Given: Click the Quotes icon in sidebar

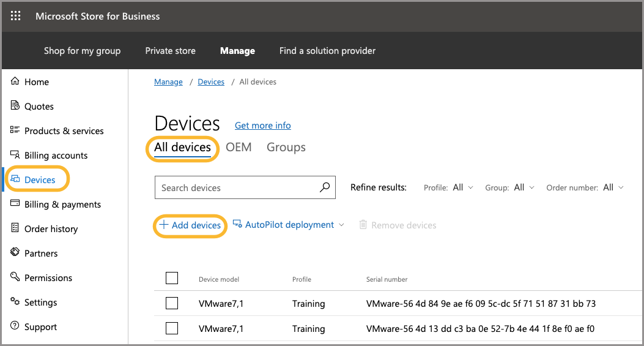Looking at the screenshot, I should coord(15,106).
